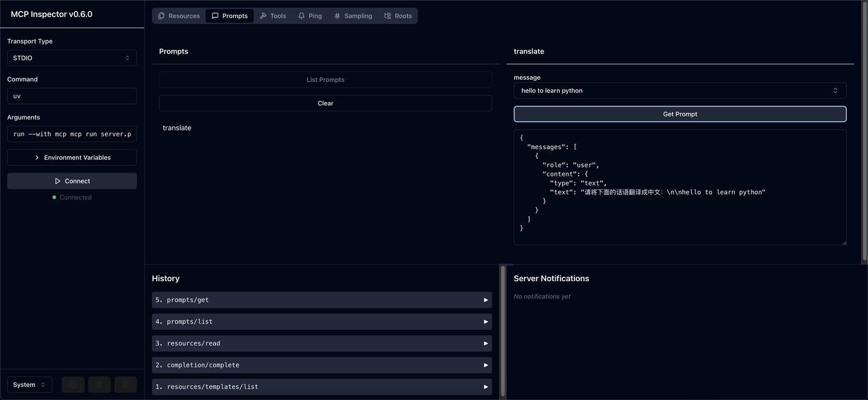Open the Tools tab
Screen dimensions: 868x400
[x=273, y=16]
